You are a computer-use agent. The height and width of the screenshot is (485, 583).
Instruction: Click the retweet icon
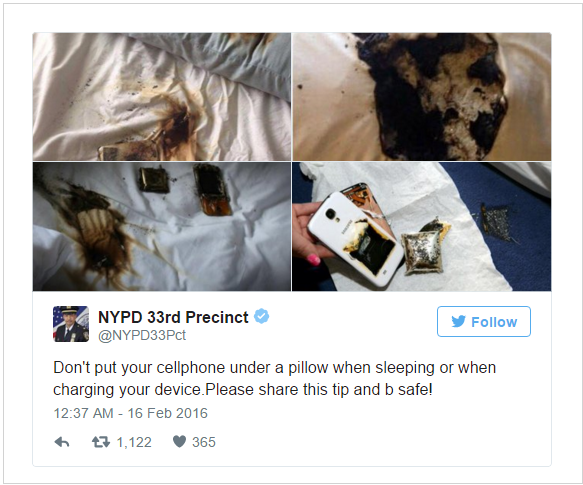point(101,442)
